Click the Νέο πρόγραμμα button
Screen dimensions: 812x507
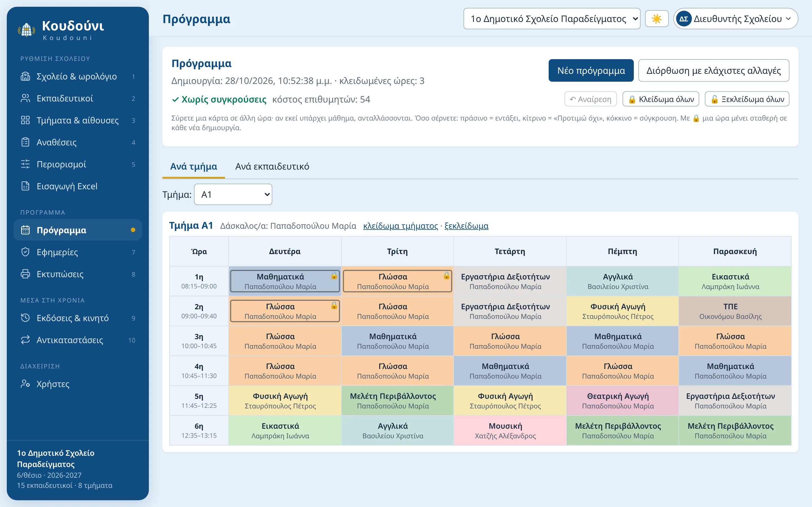click(x=591, y=70)
